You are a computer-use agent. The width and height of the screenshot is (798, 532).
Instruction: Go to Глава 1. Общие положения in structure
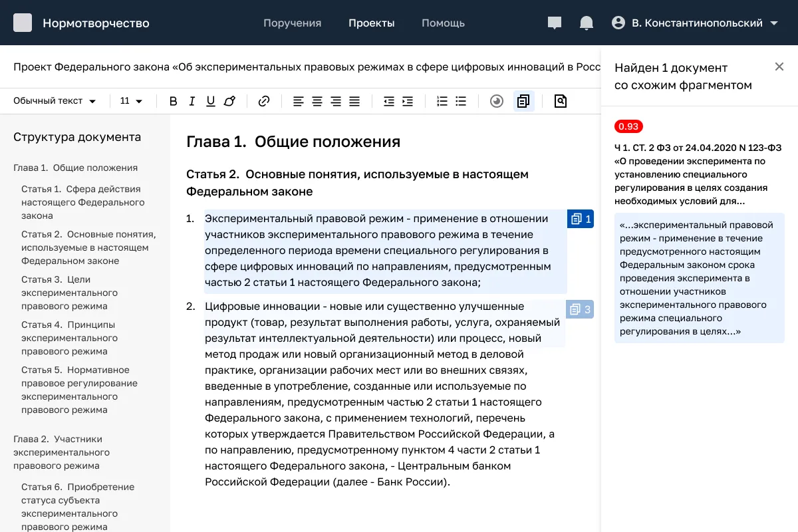(75, 168)
